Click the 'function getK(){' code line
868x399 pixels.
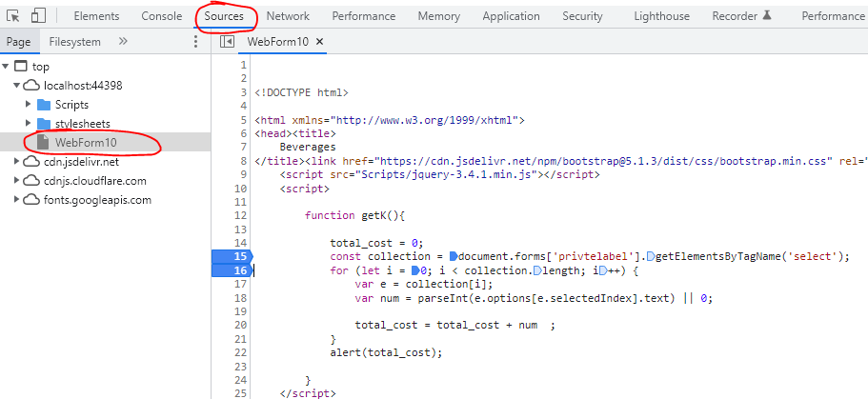tap(354, 215)
